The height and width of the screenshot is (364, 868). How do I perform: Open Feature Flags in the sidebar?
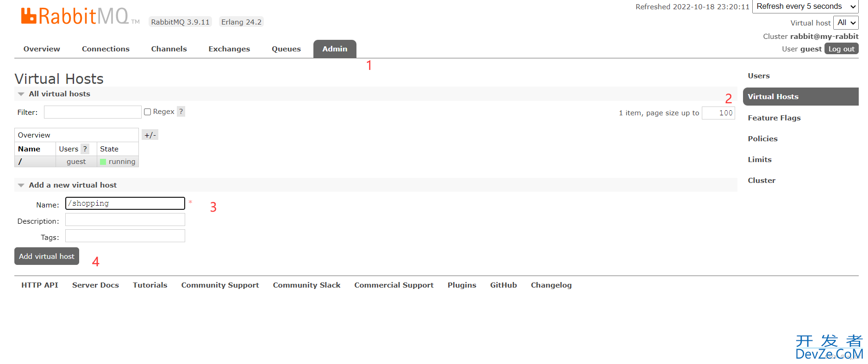[x=774, y=118]
